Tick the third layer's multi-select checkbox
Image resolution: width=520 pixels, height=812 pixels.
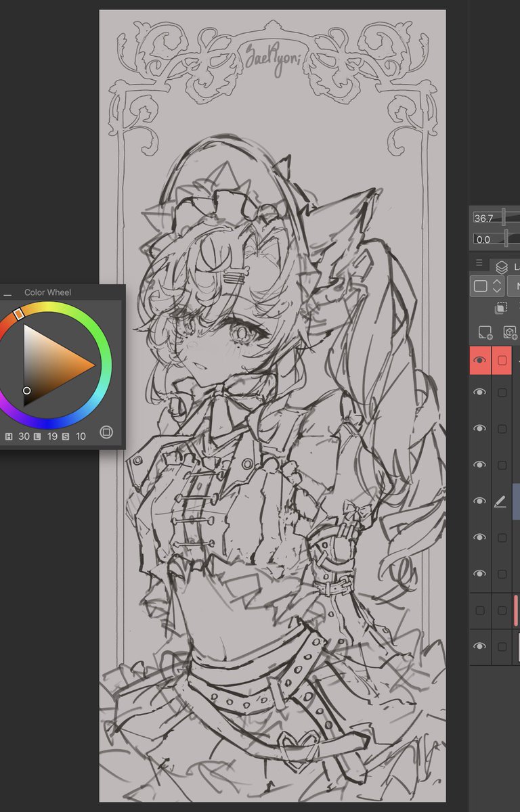click(502, 429)
